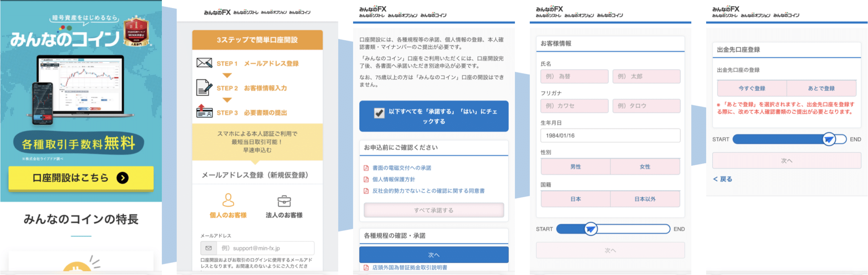This screenshot has height=275, width=868.
Task: Focus the given name field 例) 太郎
Action: click(x=646, y=77)
